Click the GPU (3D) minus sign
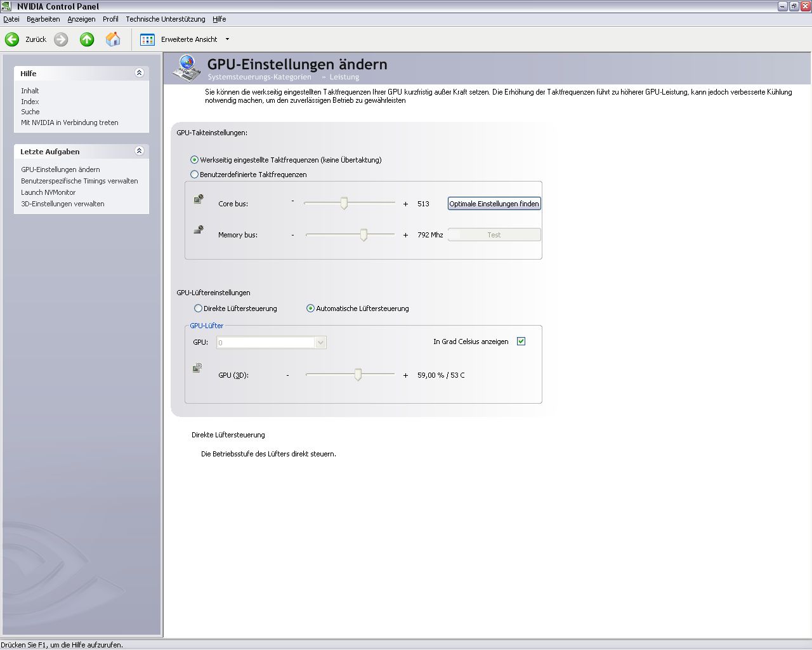Image resolution: width=812 pixels, height=650 pixels. [x=287, y=375]
